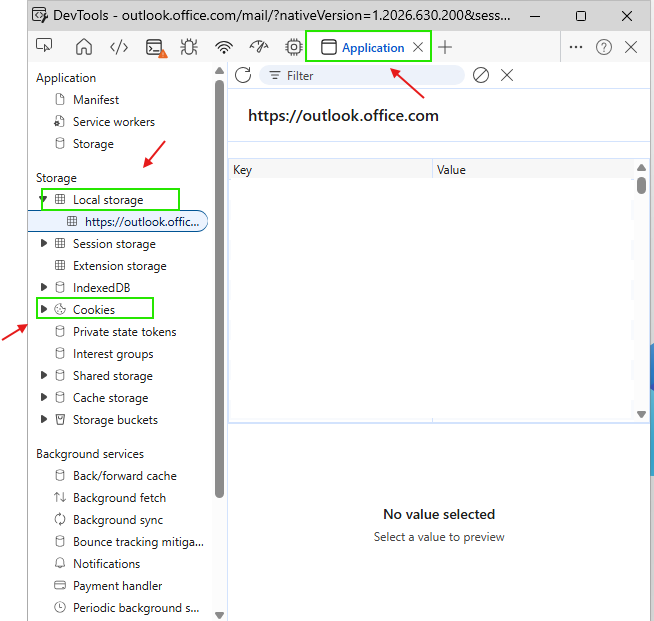Open the Customize DevTools three-dots menu

[x=576, y=47]
